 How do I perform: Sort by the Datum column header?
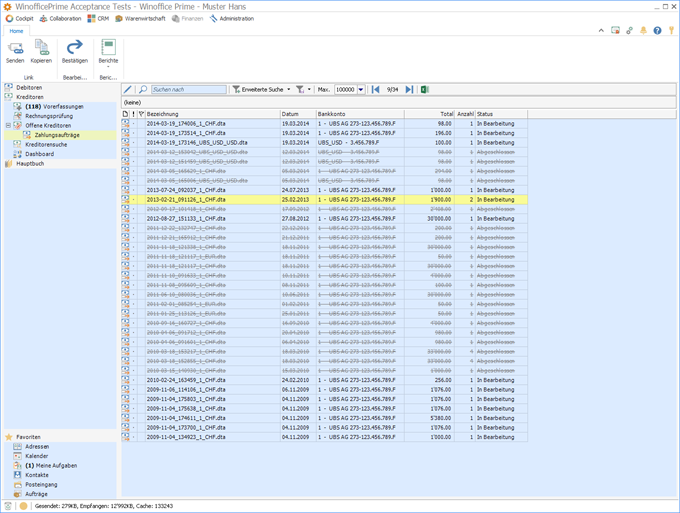point(298,114)
